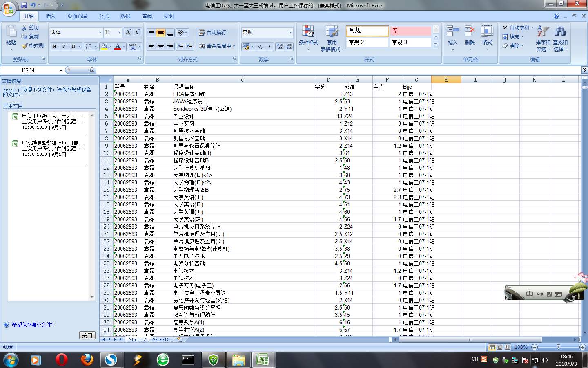Switch to the Sheet3 worksheet tab

pos(161,339)
